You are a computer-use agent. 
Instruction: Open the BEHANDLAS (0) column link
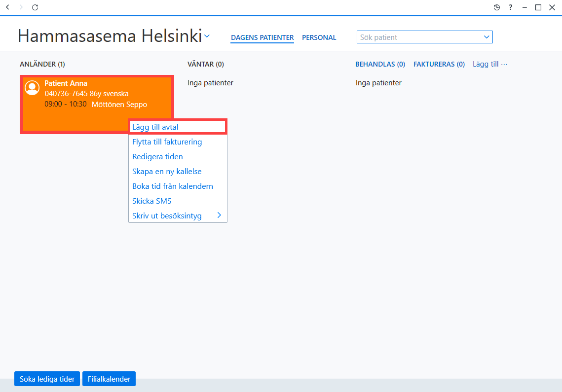380,64
